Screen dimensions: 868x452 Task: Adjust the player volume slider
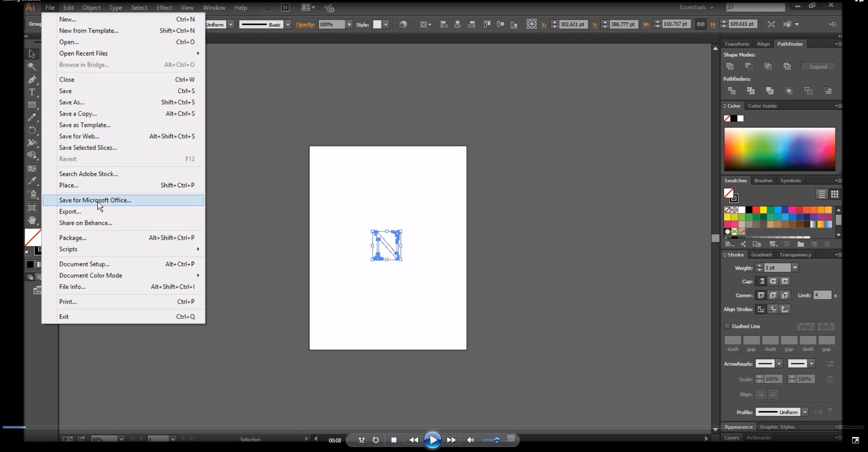point(498,440)
